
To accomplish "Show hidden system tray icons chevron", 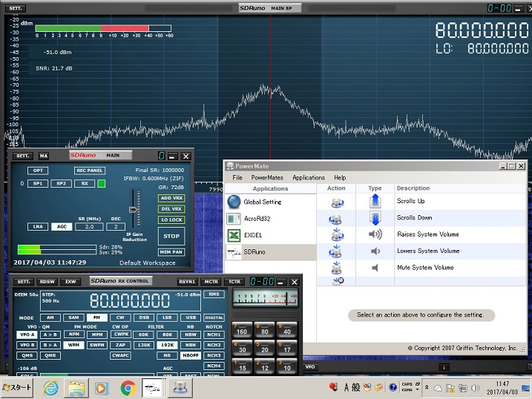I will pyautogui.click(x=427, y=387).
